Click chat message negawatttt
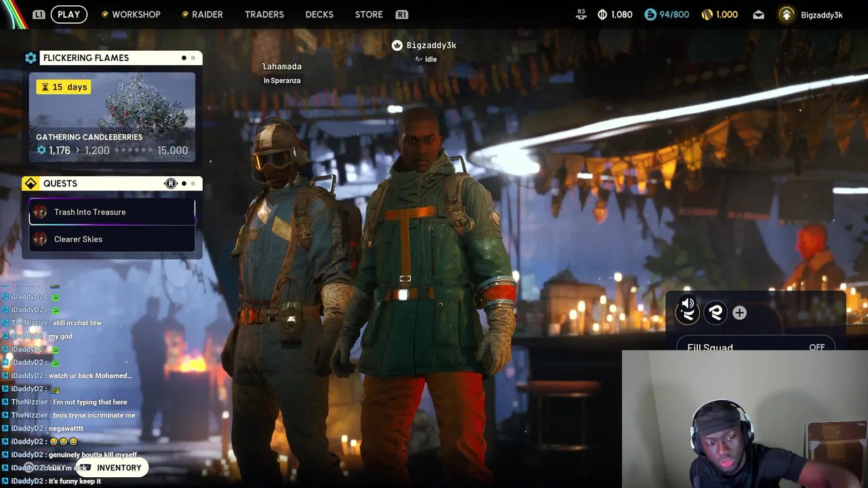Viewport: 868px width, 488px height. [66, 428]
